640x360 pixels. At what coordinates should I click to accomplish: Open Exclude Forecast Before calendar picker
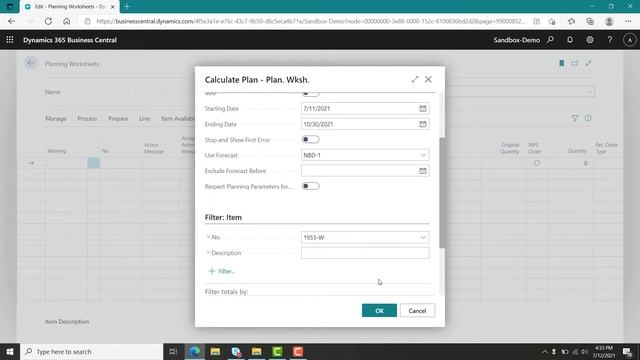tap(422, 171)
